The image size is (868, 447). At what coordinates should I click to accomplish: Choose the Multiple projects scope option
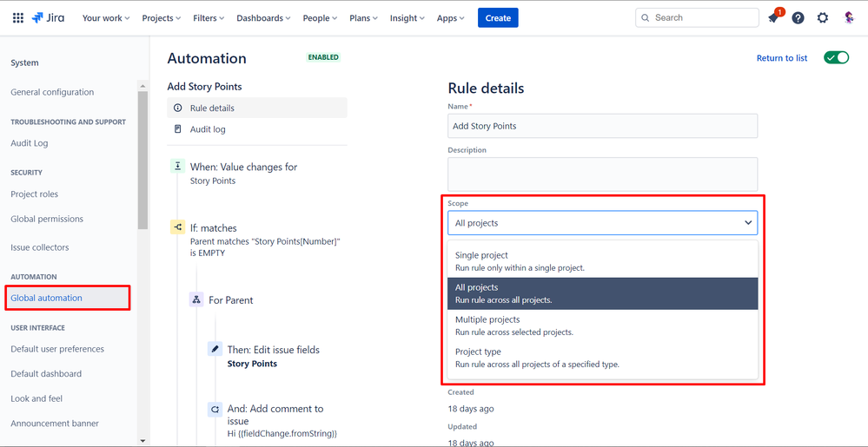(x=602, y=325)
